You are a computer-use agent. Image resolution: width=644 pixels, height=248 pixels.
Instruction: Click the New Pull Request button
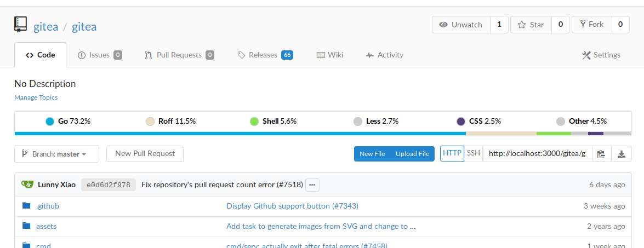(x=145, y=154)
